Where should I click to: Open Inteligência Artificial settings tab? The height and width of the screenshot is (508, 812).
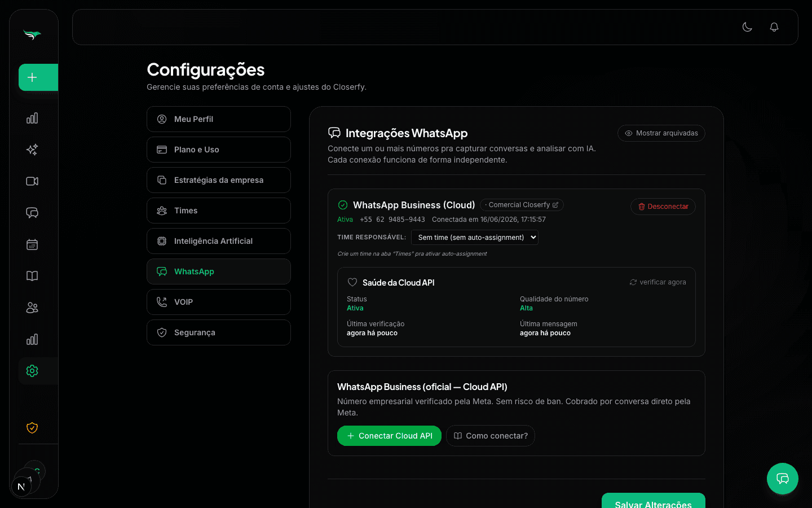219,241
